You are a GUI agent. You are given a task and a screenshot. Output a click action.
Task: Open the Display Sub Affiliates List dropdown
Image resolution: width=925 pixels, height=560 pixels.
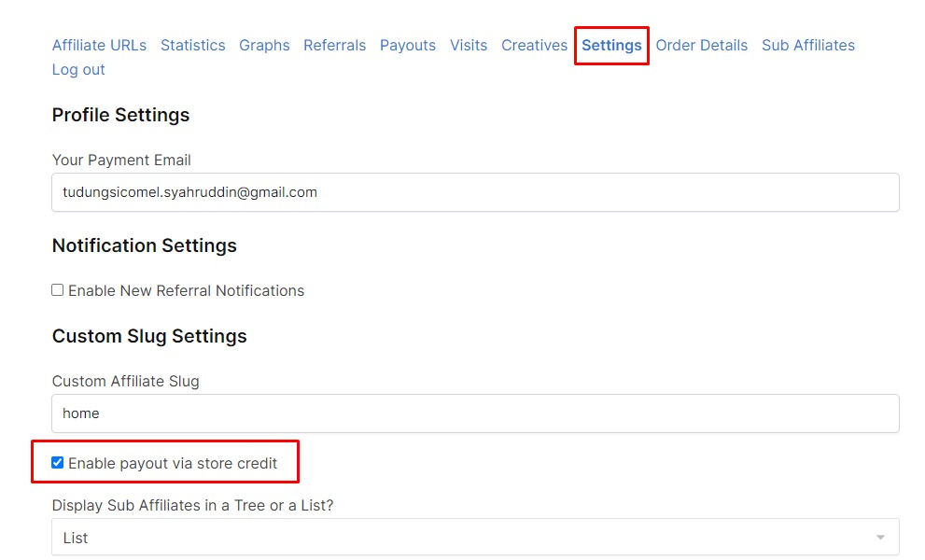tap(475, 538)
